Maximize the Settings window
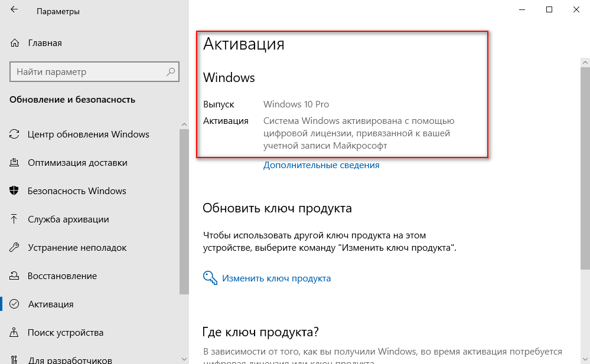This screenshot has width=590, height=364. coord(549,10)
